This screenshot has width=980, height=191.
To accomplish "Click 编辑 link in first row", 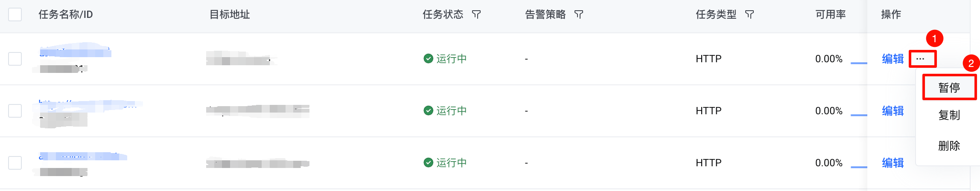I will tap(893, 59).
